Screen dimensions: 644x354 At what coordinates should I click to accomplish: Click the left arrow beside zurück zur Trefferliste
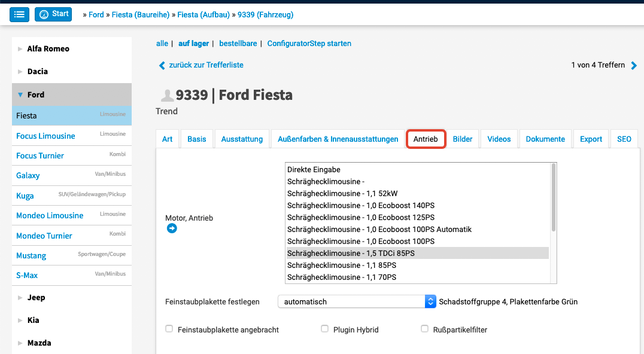coord(162,65)
